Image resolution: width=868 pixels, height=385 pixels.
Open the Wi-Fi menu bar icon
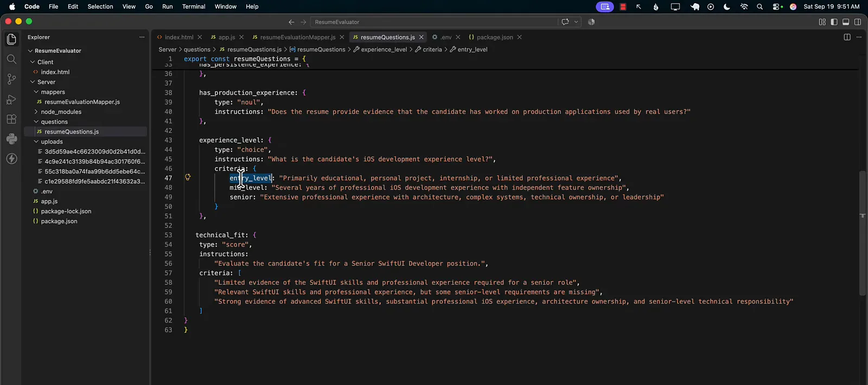(744, 7)
